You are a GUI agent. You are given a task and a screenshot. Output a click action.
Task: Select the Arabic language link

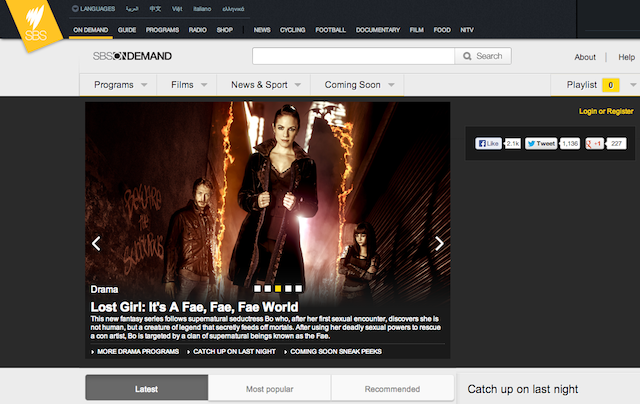coord(132,9)
